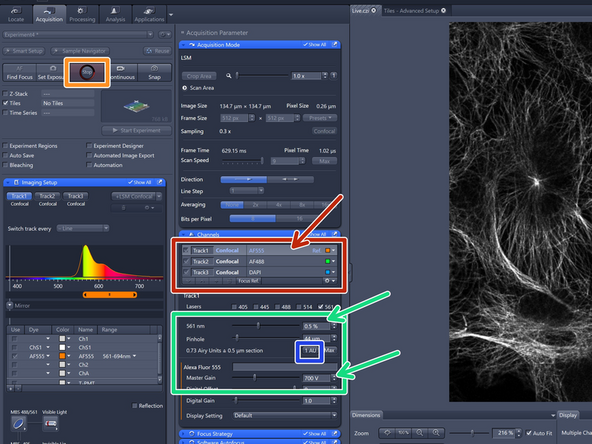Viewport: 592px width, 444px height.
Task: Click the Confocal sampling button
Action: [324, 131]
